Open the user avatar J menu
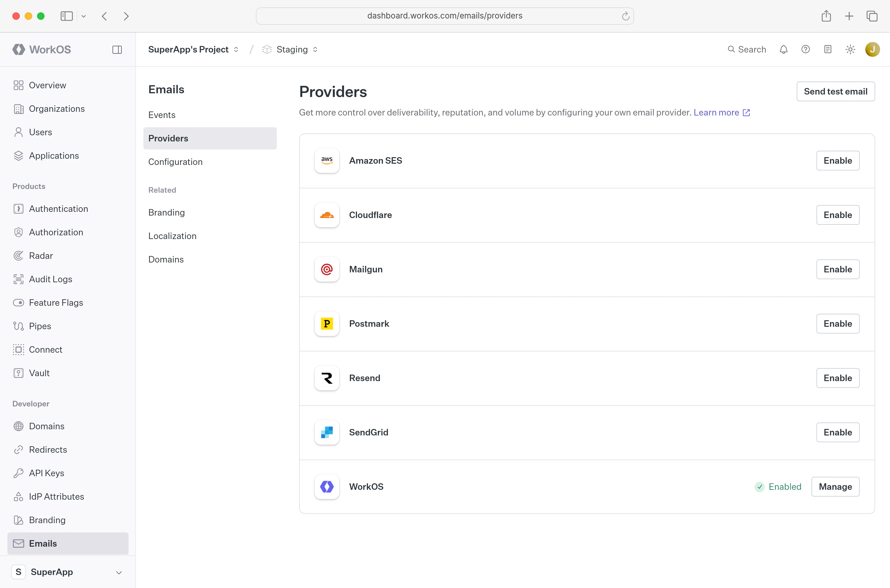Image resolution: width=890 pixels, height=588 pixels. pos(872,49)
